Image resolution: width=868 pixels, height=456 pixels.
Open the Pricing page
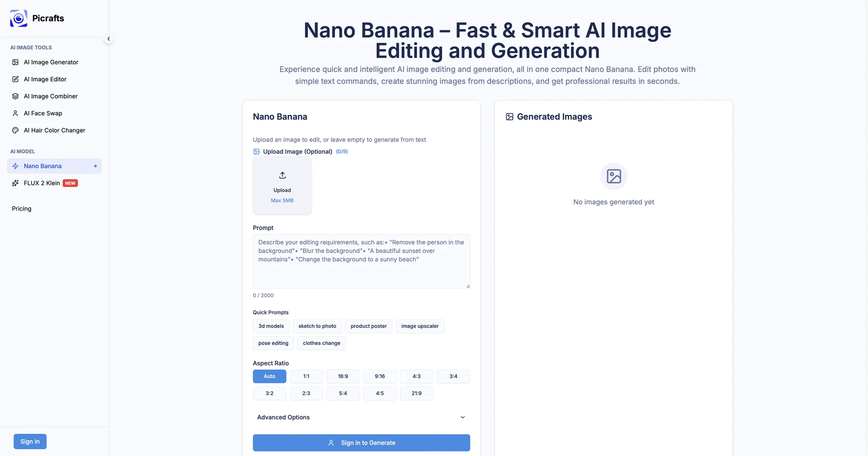[21, 209]
